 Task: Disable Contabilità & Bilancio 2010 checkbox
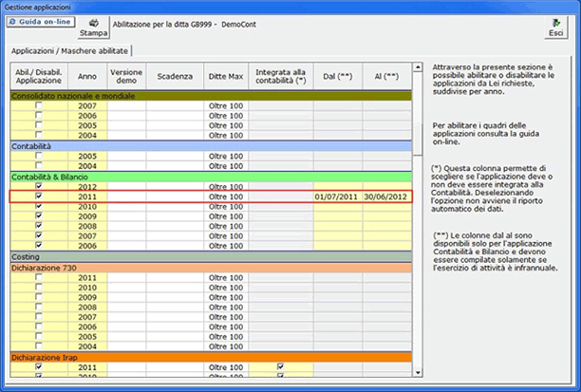[39, 206]
